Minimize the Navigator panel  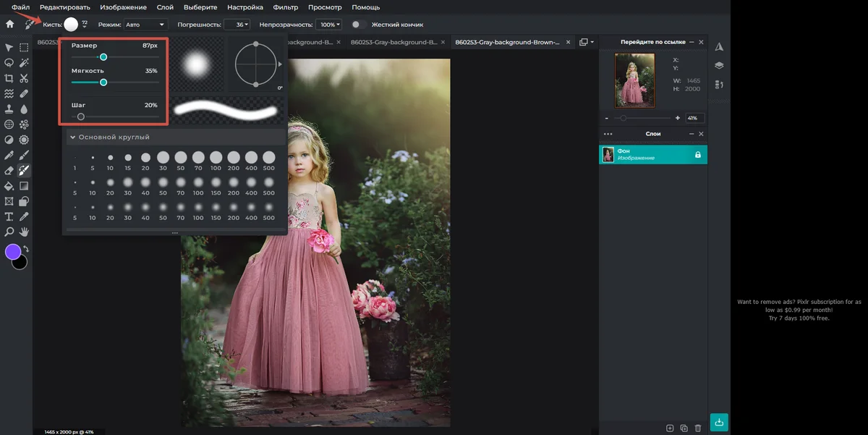692,43
